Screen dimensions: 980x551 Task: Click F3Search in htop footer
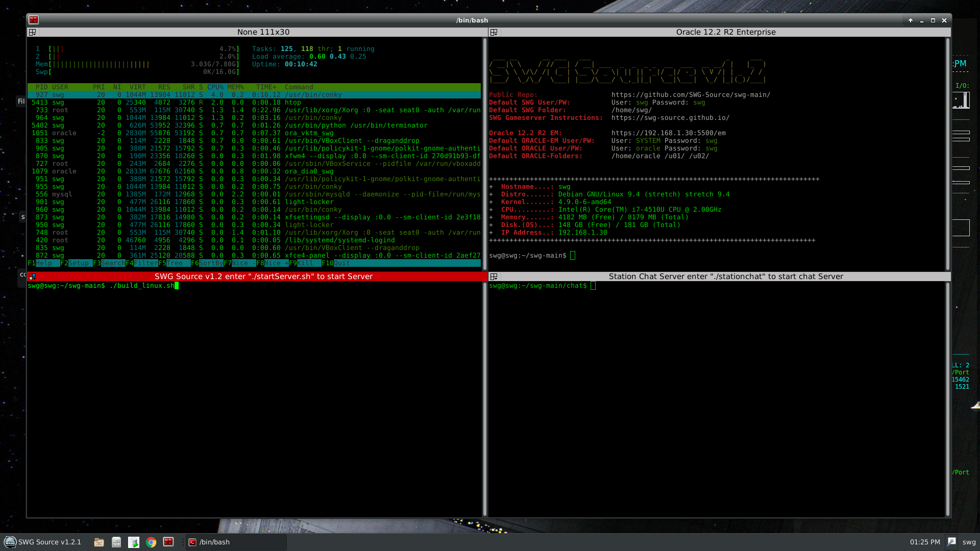109,263
